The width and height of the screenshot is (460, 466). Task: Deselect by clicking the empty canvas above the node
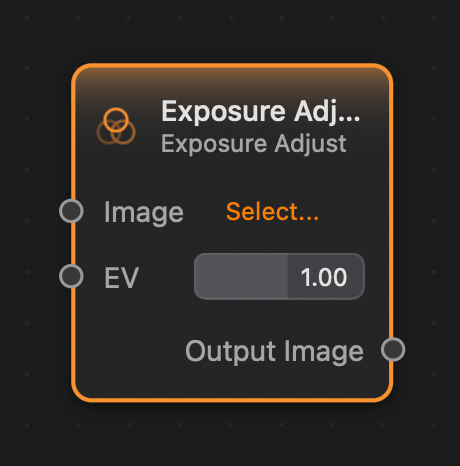[x=230, y=32]
